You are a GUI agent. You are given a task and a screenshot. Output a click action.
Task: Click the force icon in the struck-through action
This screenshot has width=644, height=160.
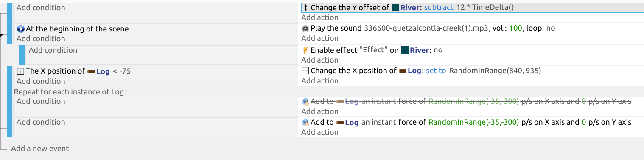click(305, 102)
